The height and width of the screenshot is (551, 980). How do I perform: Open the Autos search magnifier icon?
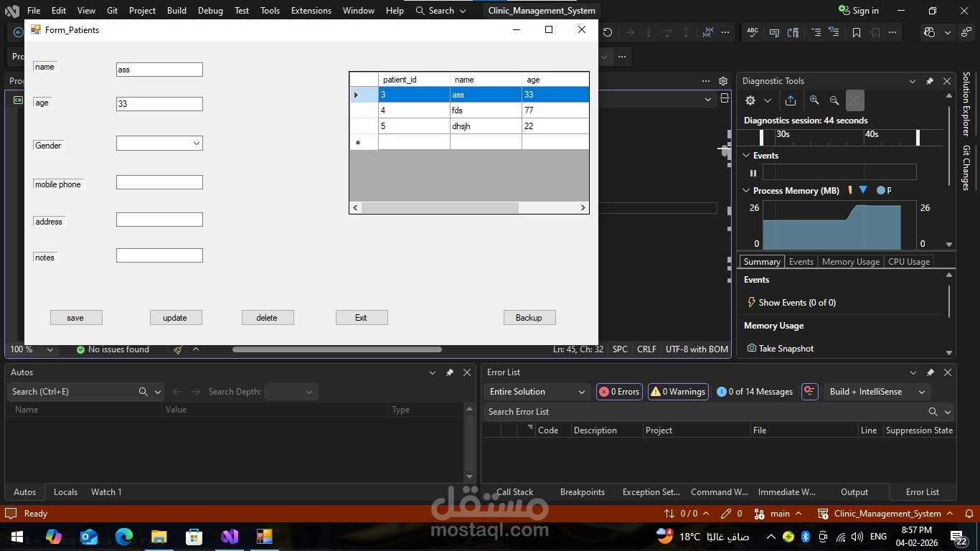pos(143,392)
